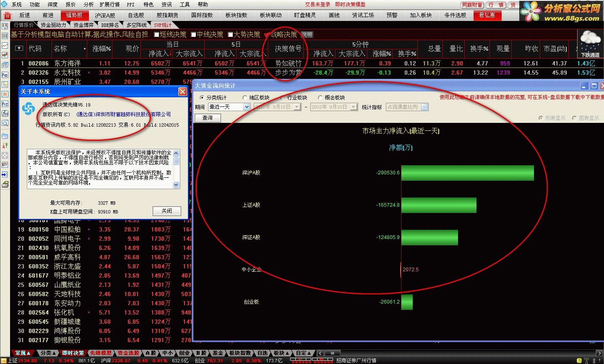Click the magnifier search icon in the sidebar
The image size is (604, 364).
click(5, 123)
